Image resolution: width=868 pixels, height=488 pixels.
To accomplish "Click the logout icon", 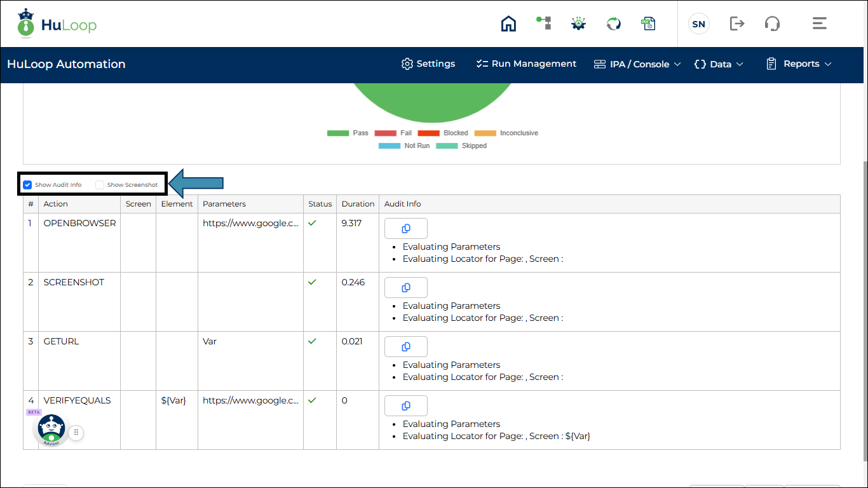I will [x=736, y=24].
